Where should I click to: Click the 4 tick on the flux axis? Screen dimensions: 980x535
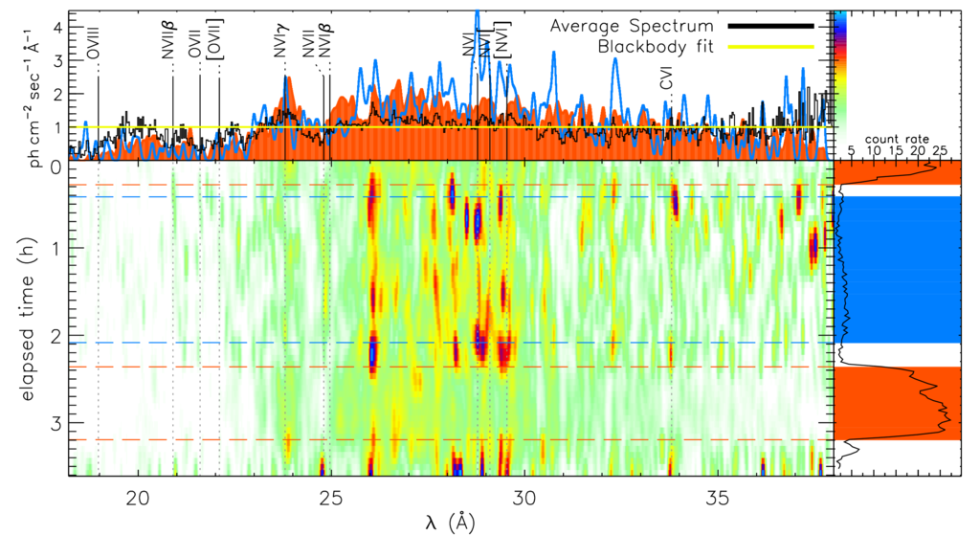pyautogui.click(x=56, y=27)
